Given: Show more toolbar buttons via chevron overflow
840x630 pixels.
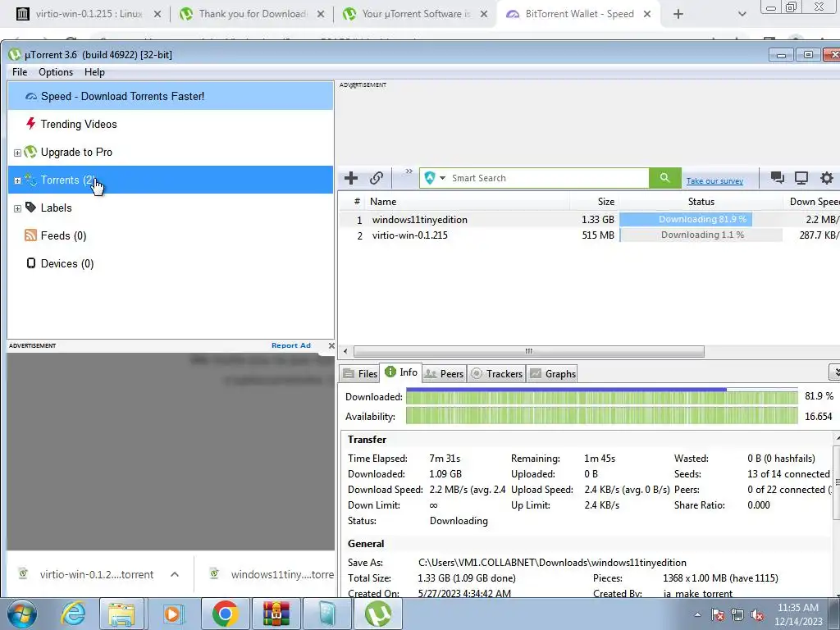Looking at the screenshot, I should [409, 171].
